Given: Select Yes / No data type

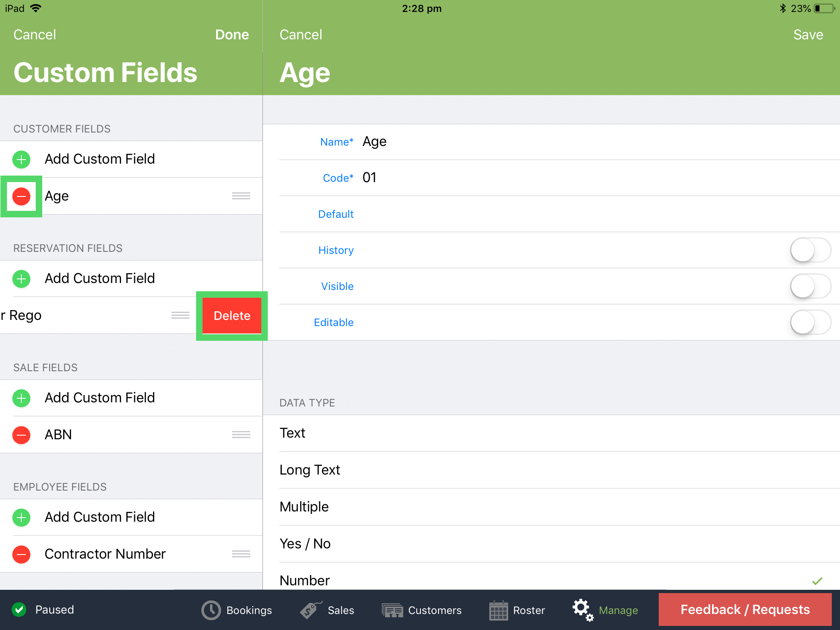Looking at the screenshot, I should pyautogui.click(x=551, y=544).
